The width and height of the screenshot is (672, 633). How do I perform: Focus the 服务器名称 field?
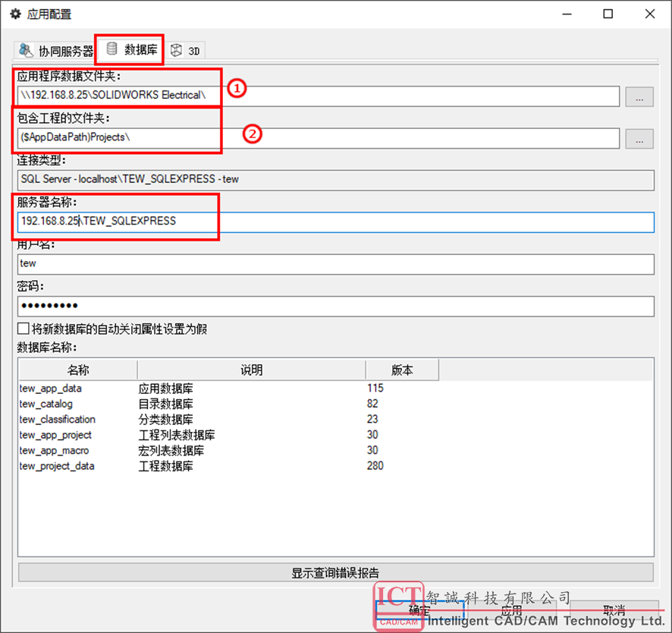click(x=335, y=222)
